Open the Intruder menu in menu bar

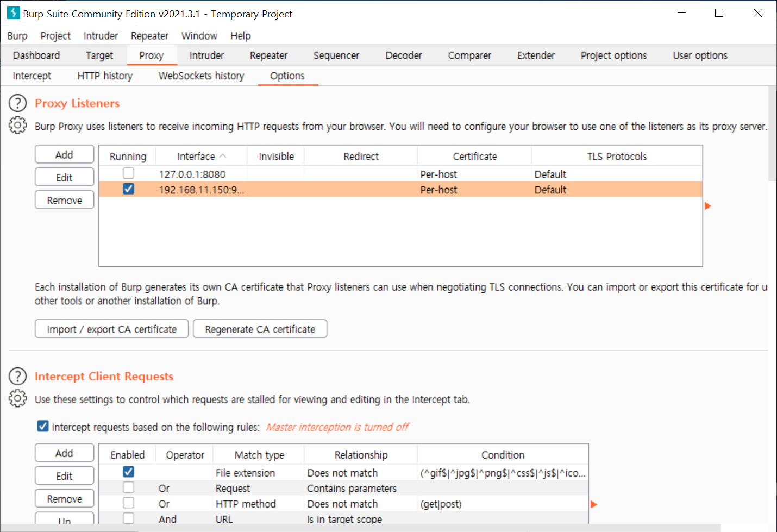(x=101, y=36)
